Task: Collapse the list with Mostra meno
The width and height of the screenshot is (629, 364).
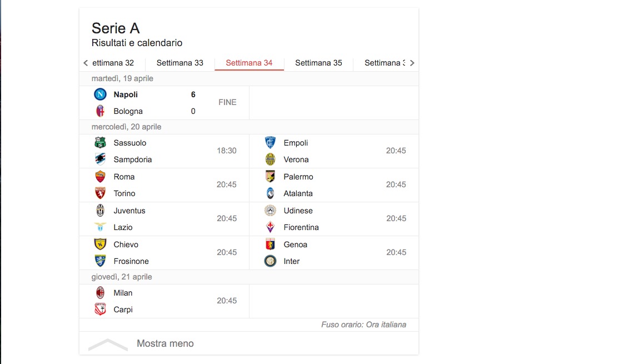Action: point(165,343)
